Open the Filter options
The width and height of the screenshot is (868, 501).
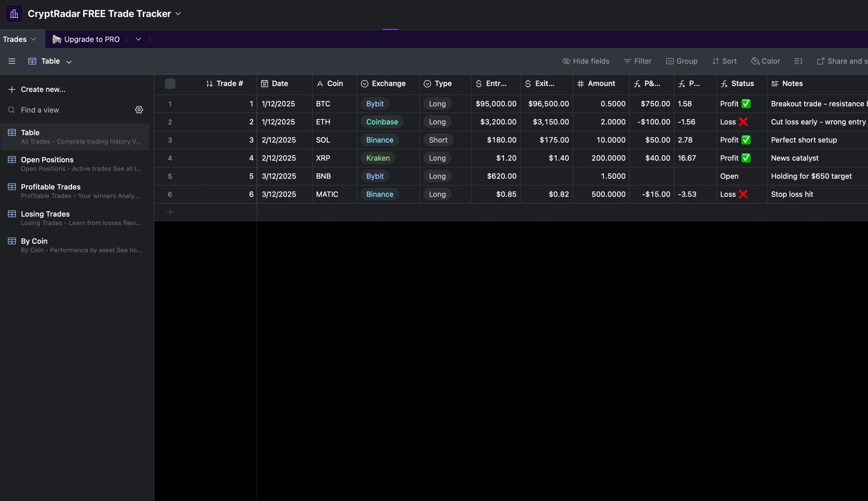pos(638,61)
